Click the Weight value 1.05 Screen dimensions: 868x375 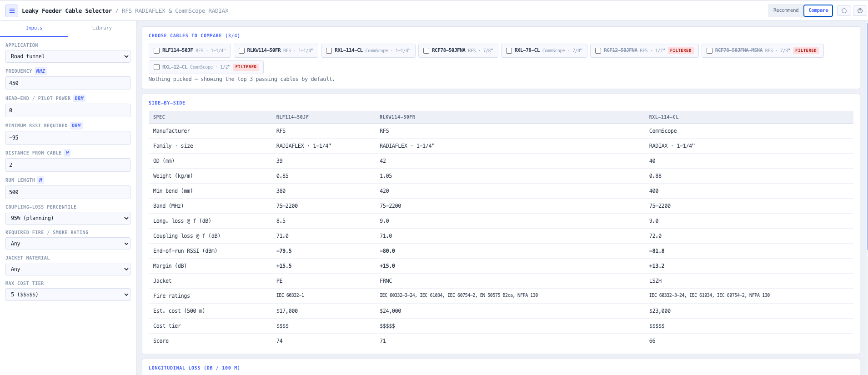click(x=386, y=176)
